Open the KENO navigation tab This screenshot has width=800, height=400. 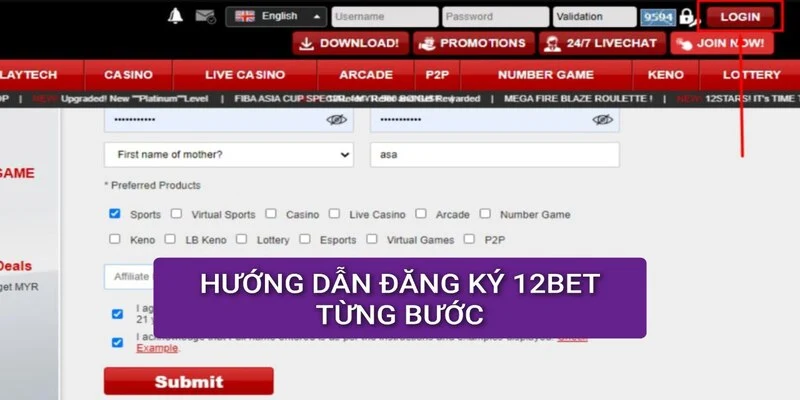click(x=666, y=75)
